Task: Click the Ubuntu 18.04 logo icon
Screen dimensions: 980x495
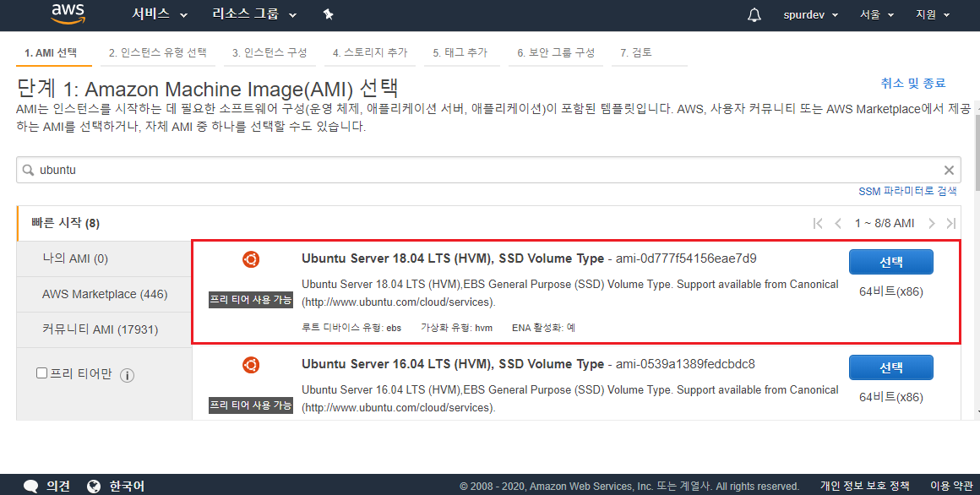Action: click(251, 259)
